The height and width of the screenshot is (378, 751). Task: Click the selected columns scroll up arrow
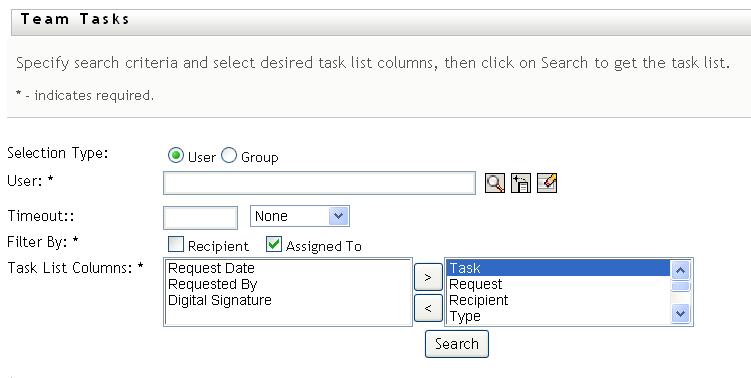(x=681, y=270)
